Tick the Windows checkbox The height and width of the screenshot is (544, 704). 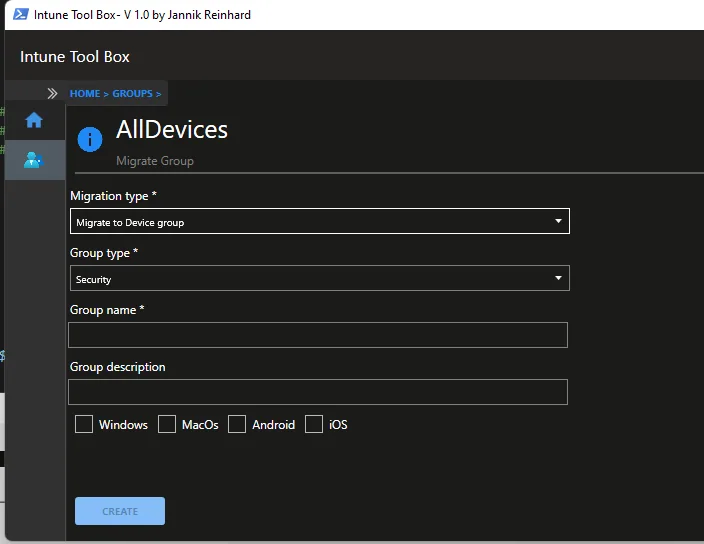[x=84, y=424]
